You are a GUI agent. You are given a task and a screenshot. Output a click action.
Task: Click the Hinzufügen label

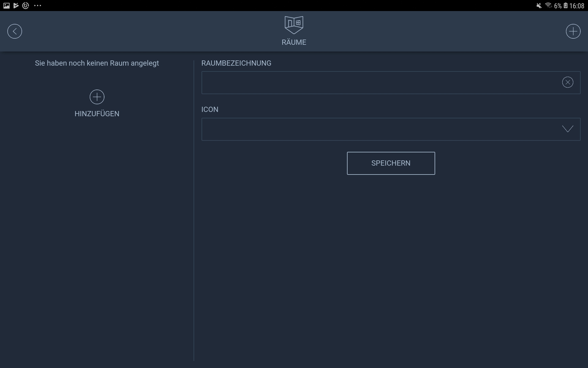[x=97, y=114]
